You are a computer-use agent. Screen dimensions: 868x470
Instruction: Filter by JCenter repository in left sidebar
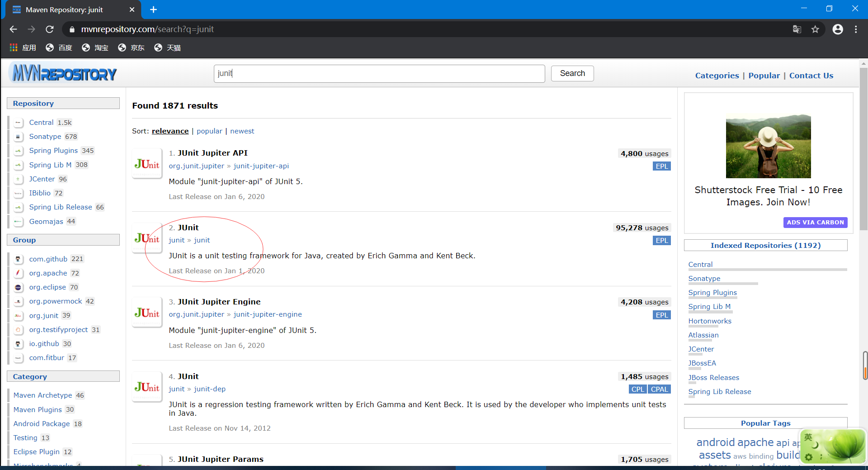(x=42, y=179)
